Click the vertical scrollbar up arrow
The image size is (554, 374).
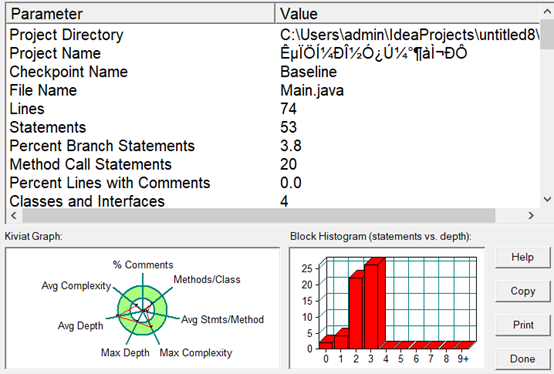pyautogui.click(x=547, y=12)
